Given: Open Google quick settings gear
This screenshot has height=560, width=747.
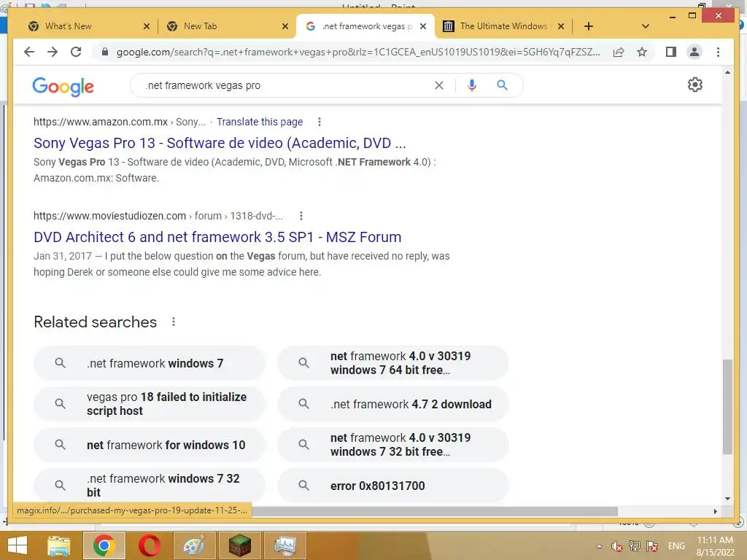Looking at the screenshot, I should point(695,85).
